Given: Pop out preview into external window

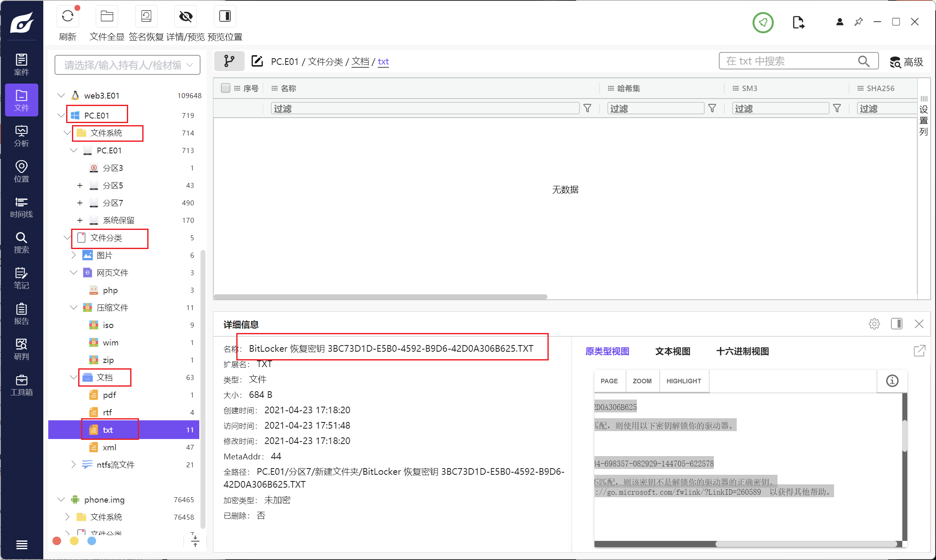Looking at the screenshot, I should [919, 351].
